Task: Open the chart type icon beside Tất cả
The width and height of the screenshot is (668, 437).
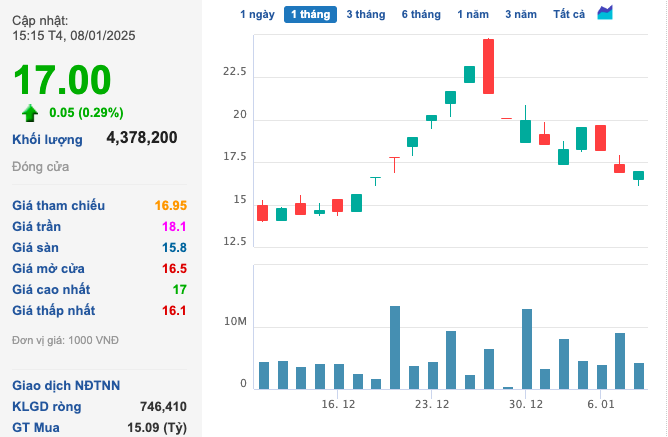Action: (x=605, y=13)
